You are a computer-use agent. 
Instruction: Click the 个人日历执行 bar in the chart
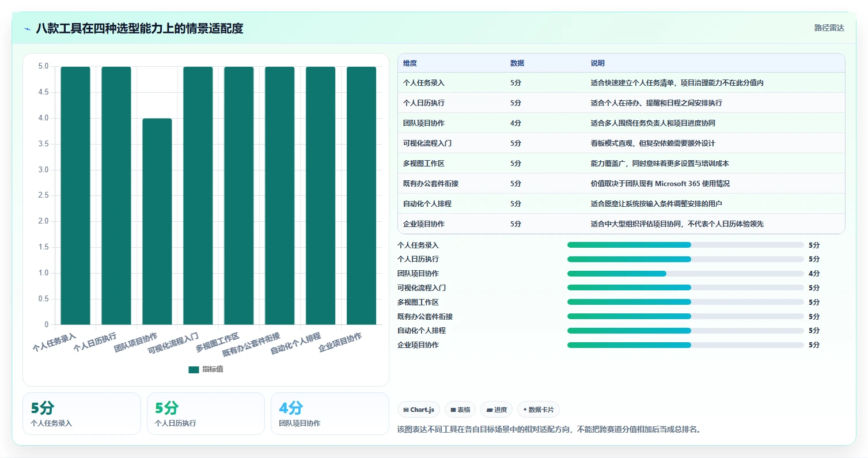click(116, 196)
